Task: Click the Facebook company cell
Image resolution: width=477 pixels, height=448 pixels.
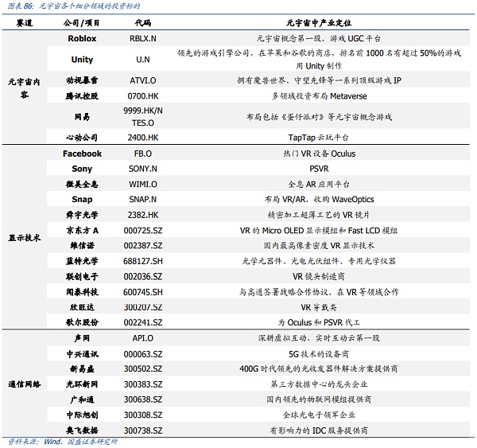Action: click(82, 154)
